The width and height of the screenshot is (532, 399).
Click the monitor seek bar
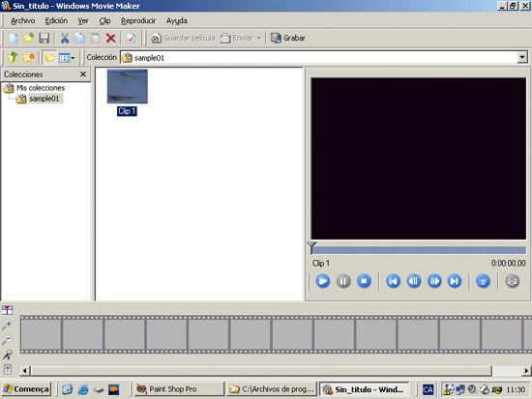coord(419,250)
